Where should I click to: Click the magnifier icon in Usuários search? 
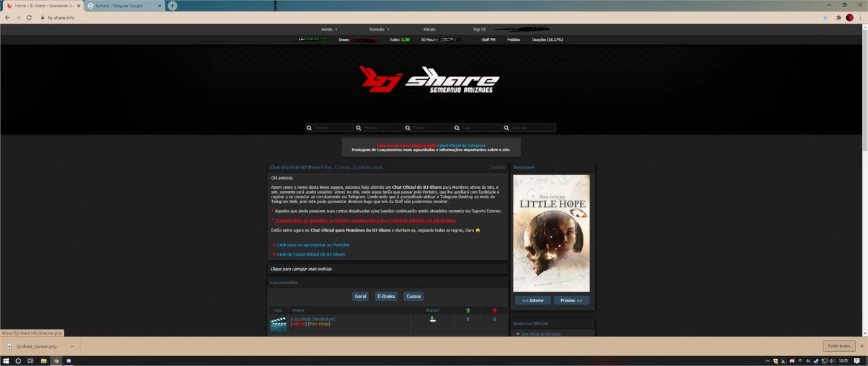(x=506, y=128)
